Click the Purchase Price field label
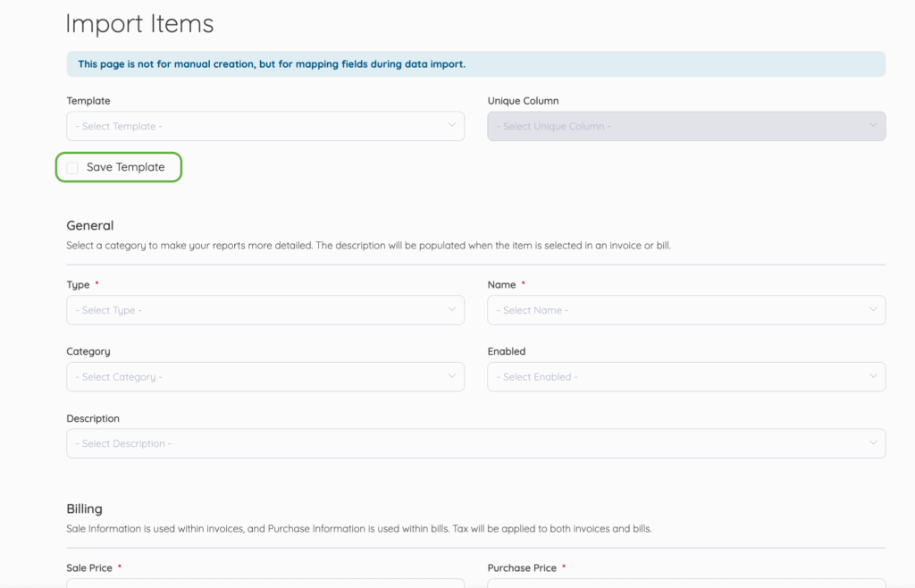 click(x=522, y=567)
